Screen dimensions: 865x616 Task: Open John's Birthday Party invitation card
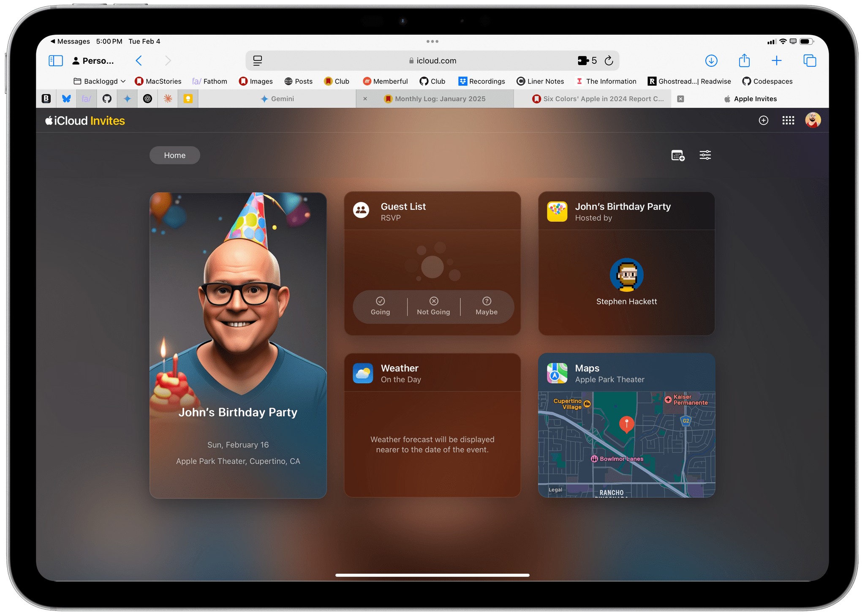(x=238, y=346)
